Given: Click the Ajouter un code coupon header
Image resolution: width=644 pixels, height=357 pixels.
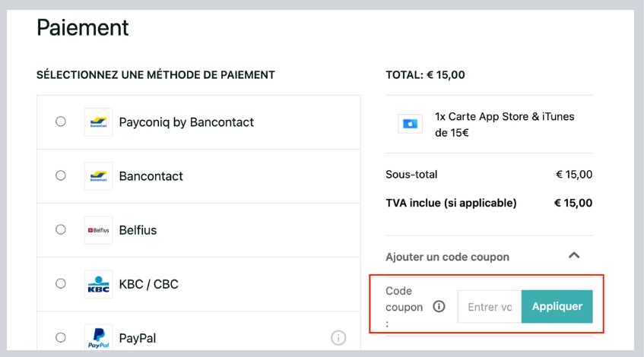Looking at the screenshot, I should point(447,257).
